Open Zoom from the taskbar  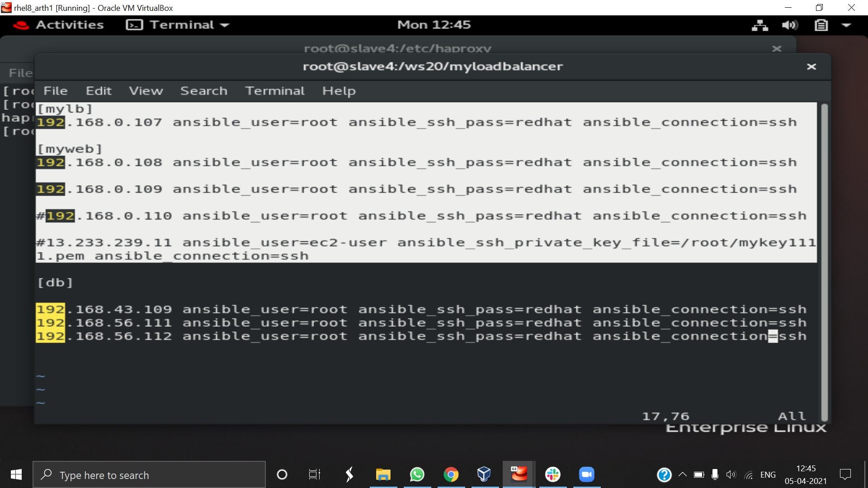click(x=586, y=474)
